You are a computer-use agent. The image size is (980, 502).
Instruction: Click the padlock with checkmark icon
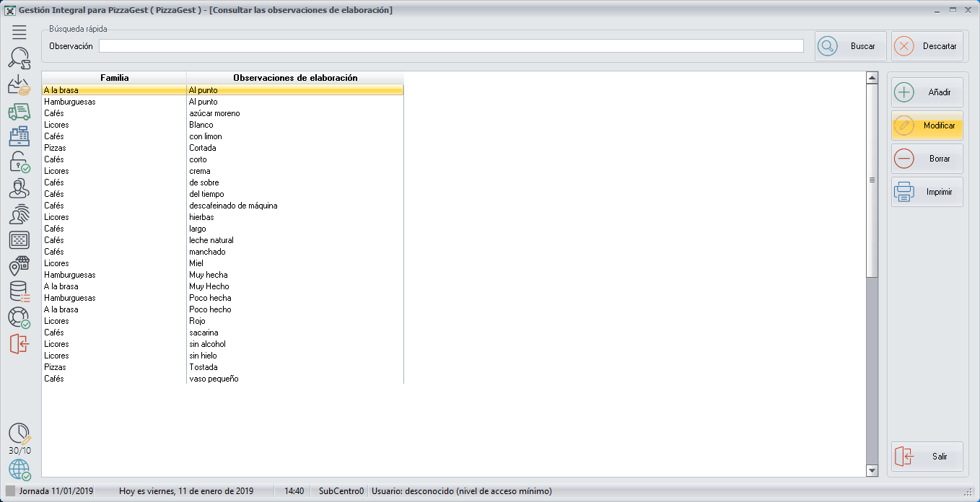click(19, 162)
